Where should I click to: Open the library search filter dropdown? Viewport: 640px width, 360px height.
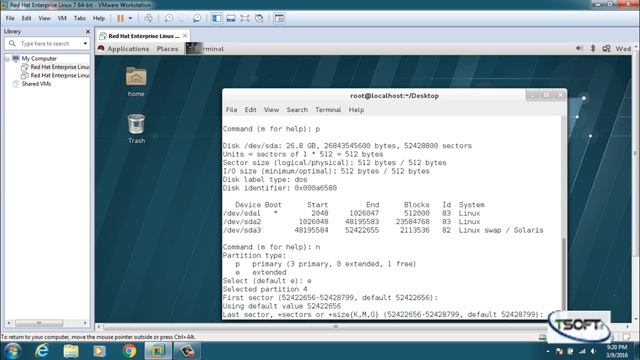coord(85,43)
